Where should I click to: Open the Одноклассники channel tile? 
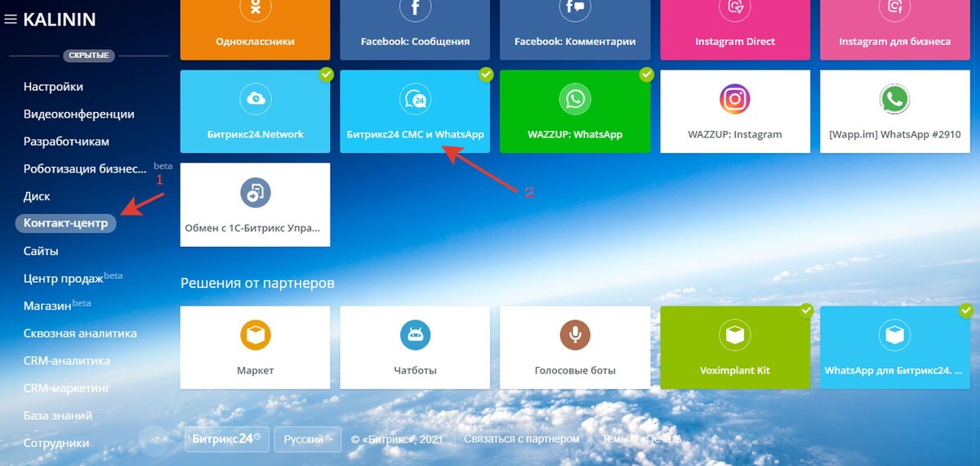pos(256,29)
